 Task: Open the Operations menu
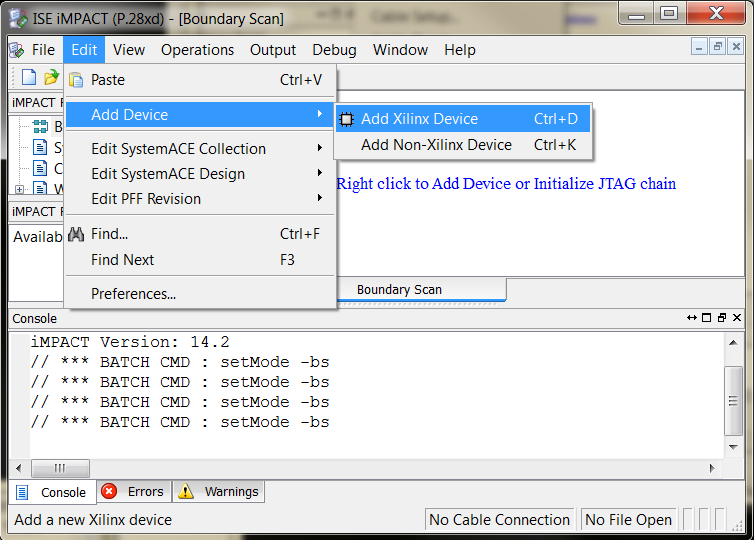point(197,49)
